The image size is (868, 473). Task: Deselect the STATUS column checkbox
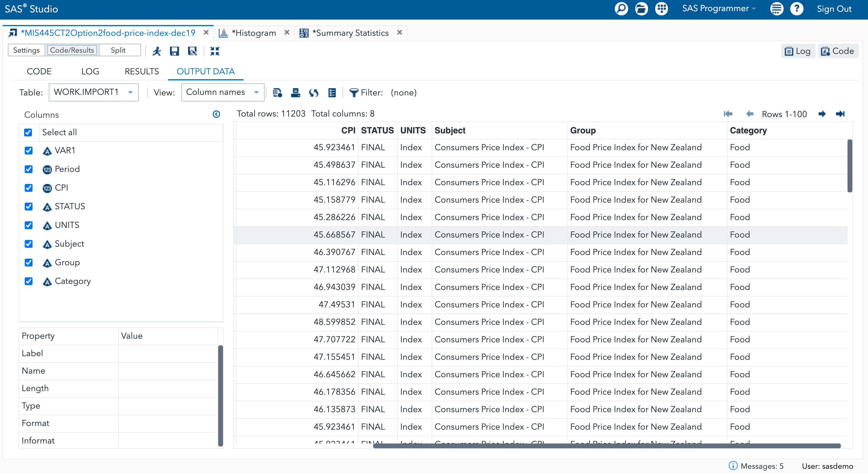[x=28, y=206]
